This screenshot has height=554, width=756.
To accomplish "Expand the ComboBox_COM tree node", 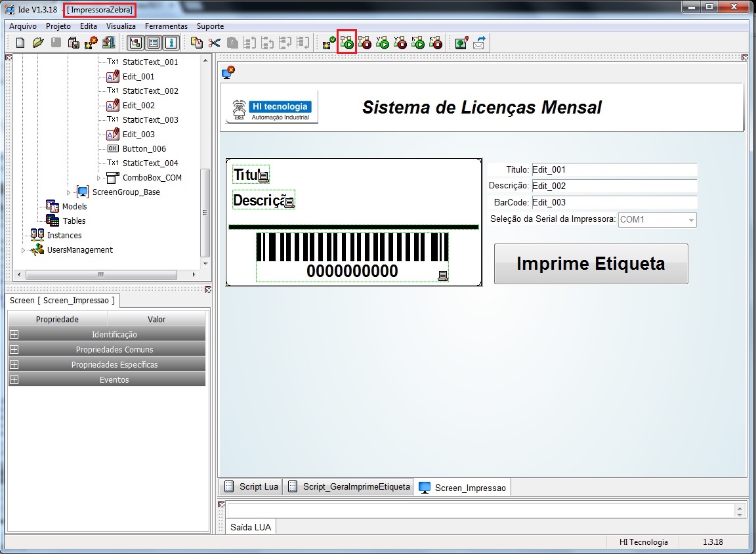I will (99, 178).
